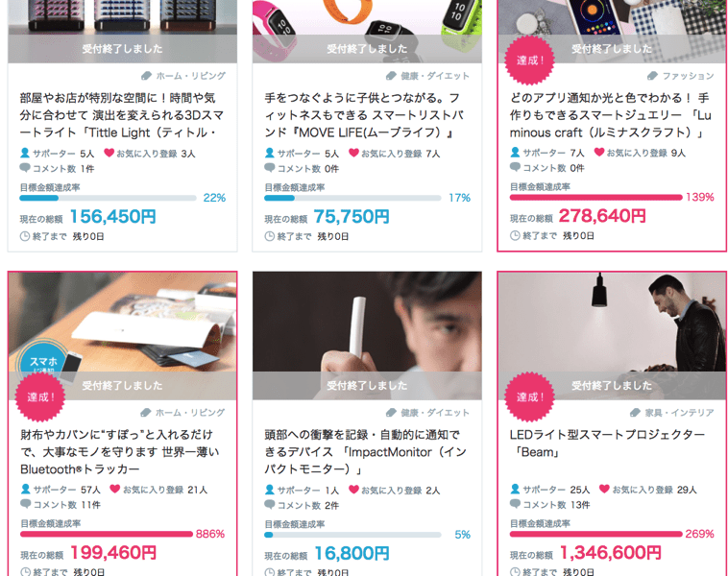
Task: Open the LEDライト型スマートプロジェクター Beam title
Action: (x=607, y=444)
